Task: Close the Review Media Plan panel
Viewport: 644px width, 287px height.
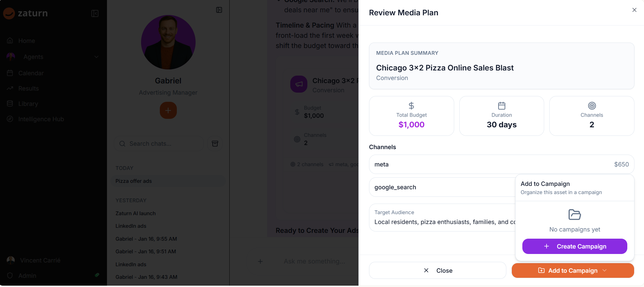Action: pyautogui.click(x=634, y=10)
